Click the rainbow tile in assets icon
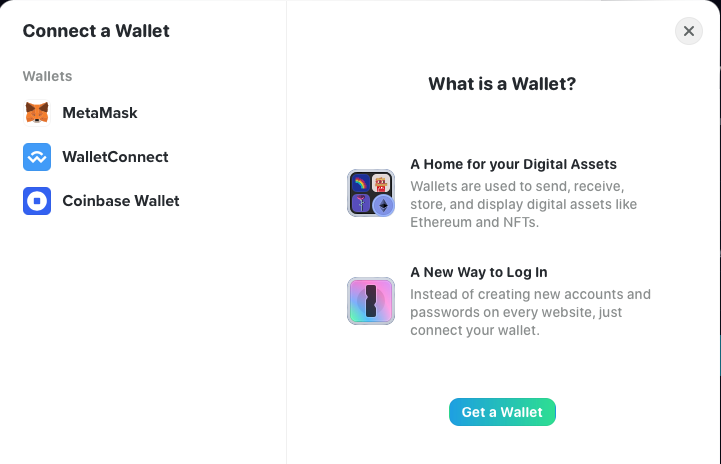Viewport: 721px width, 464px height. click(x=360, y=184)
